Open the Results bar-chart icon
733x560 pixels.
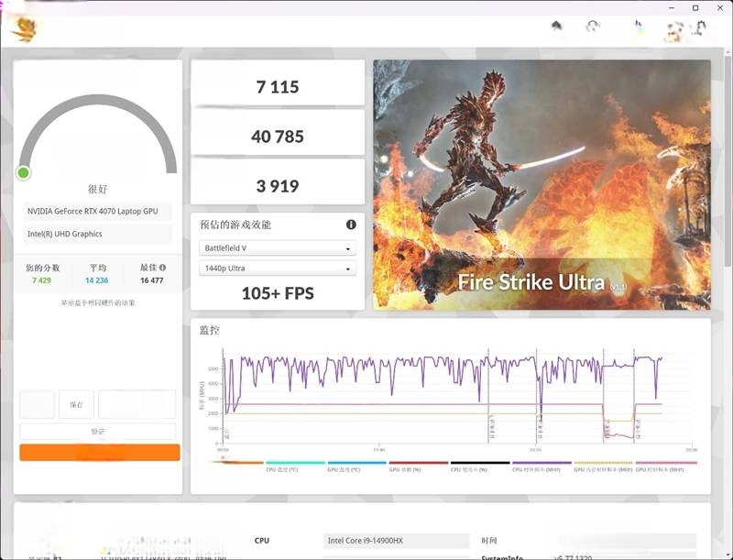tap(638, 27)
